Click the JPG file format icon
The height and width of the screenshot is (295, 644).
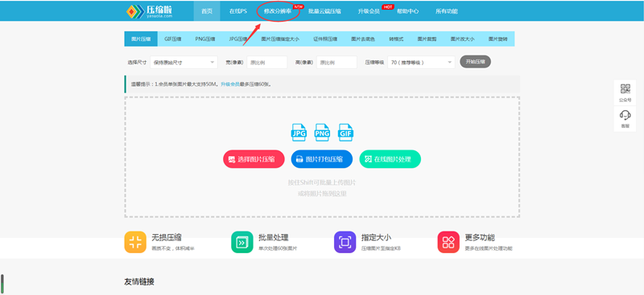tap(299, 133)
